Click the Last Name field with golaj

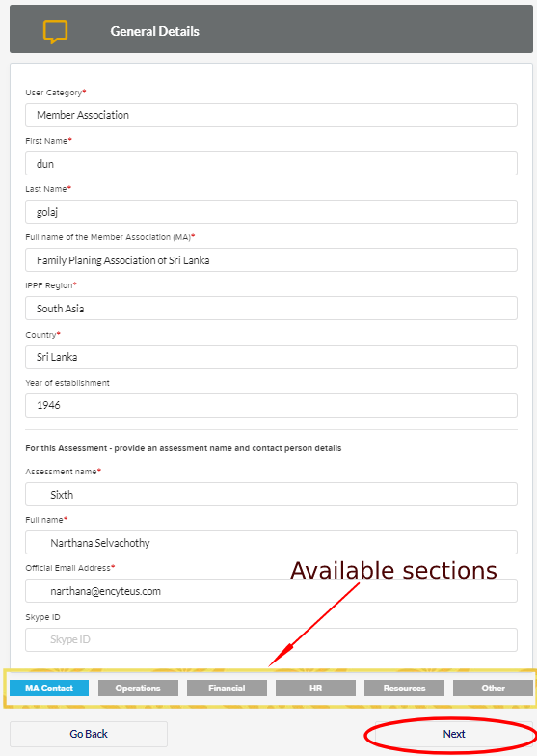(x=272, y=212)
